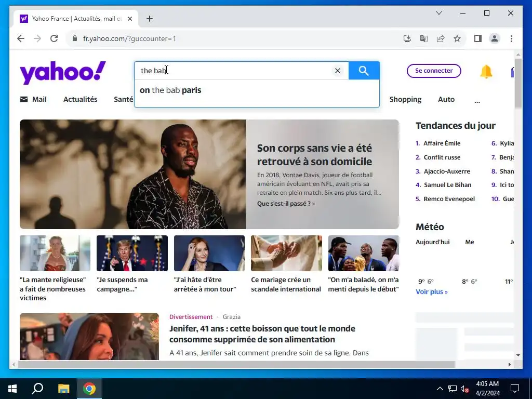Viewport: 532px width, 399px height.
Task: Clear the search box with the X icon
Action: click(338, 71)
